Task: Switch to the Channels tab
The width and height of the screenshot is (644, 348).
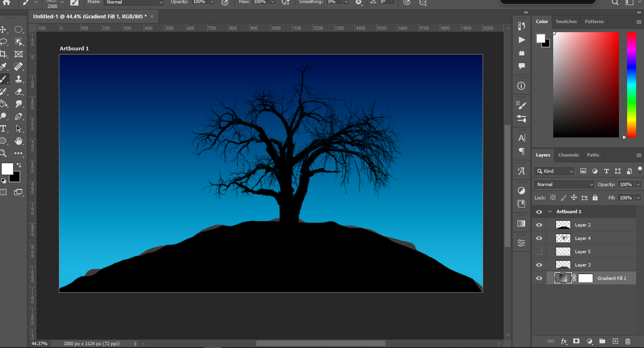Action: [568, 155]
